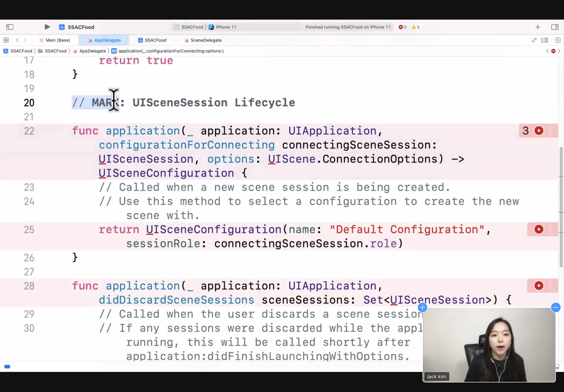
Task: Click the plus library button
Action: [x=537, y=27]
